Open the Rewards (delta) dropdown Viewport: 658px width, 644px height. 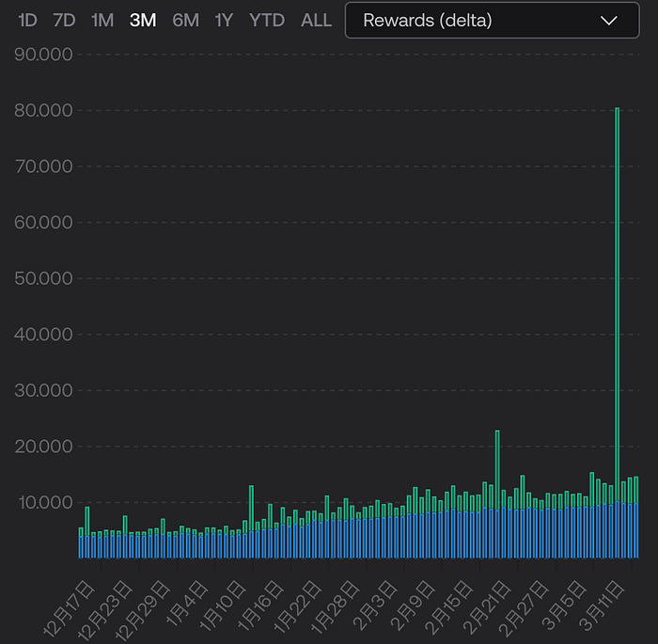pyautogui.click(x=492, y=20)
